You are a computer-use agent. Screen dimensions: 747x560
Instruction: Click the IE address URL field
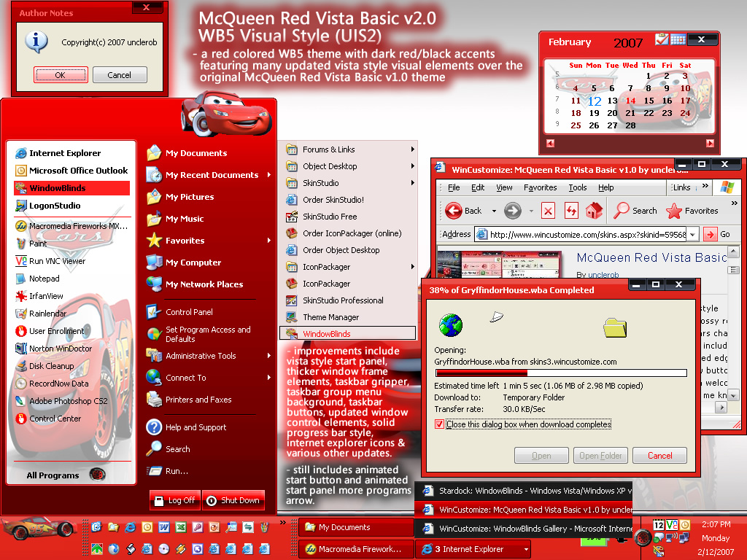coord(581,234)
